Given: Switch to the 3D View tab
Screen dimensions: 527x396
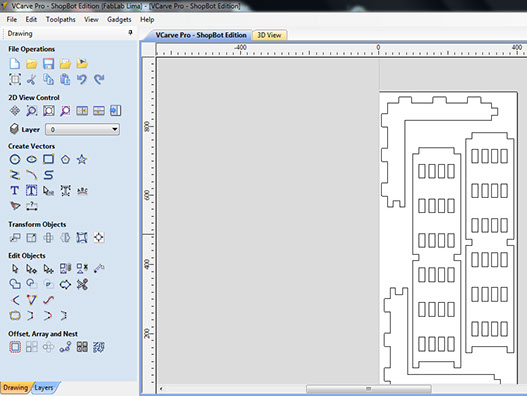Looking at the screenshot, I should click(269, 35).
